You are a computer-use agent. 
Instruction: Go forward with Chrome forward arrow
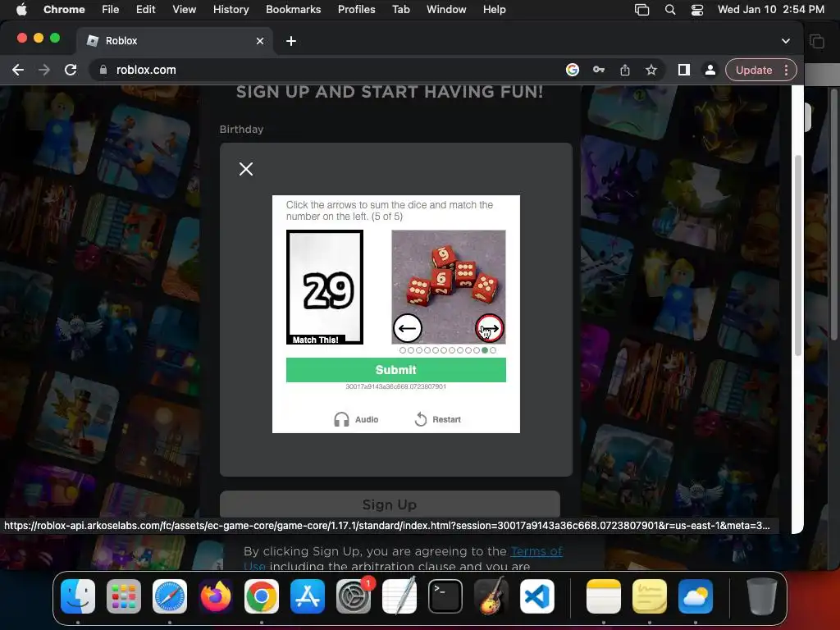[x=44, y=71]
